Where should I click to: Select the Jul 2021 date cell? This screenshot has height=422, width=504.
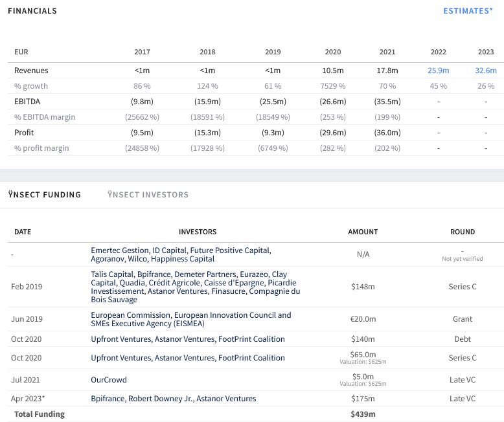[25, 380]
